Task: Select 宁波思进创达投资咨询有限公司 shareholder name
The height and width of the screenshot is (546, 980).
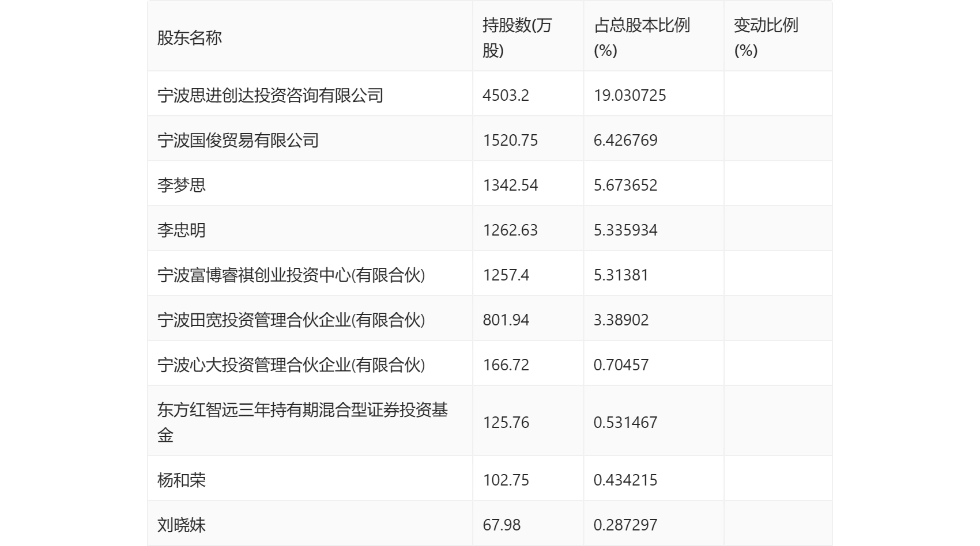Action: click(270, 95)
